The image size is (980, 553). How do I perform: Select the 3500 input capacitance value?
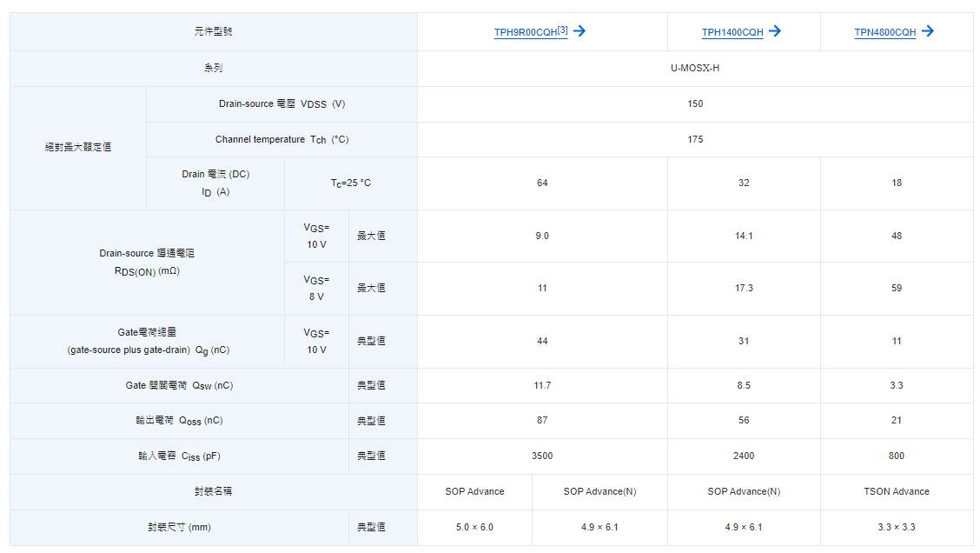coord(542,456)
